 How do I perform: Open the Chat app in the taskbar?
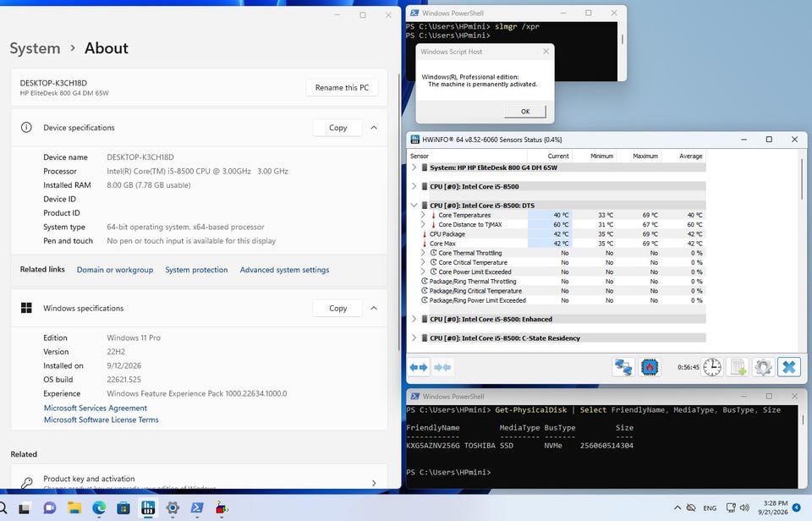49,508
